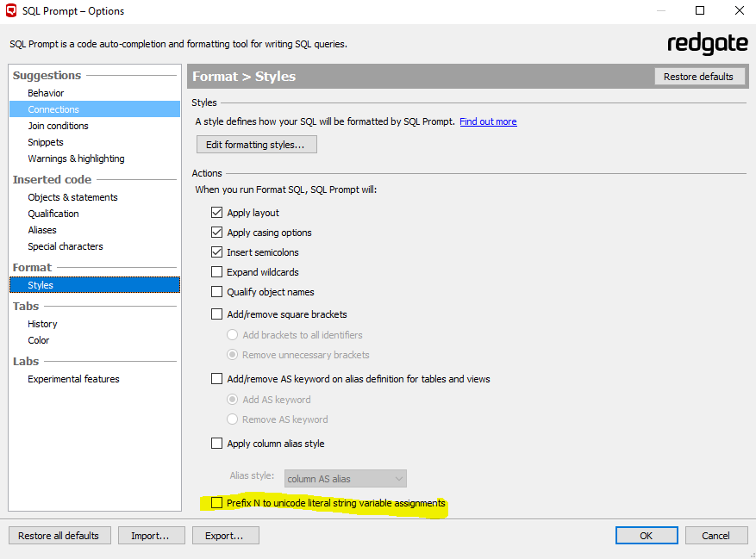756x559 pixels.
Task: Select Remove unnecessary brackets radio
Action: point(233,355)
